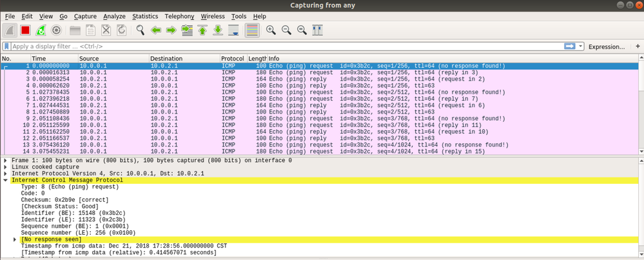
Task: Go to specified packet icon
Action: pyautogui.click(x=187, y=30)
